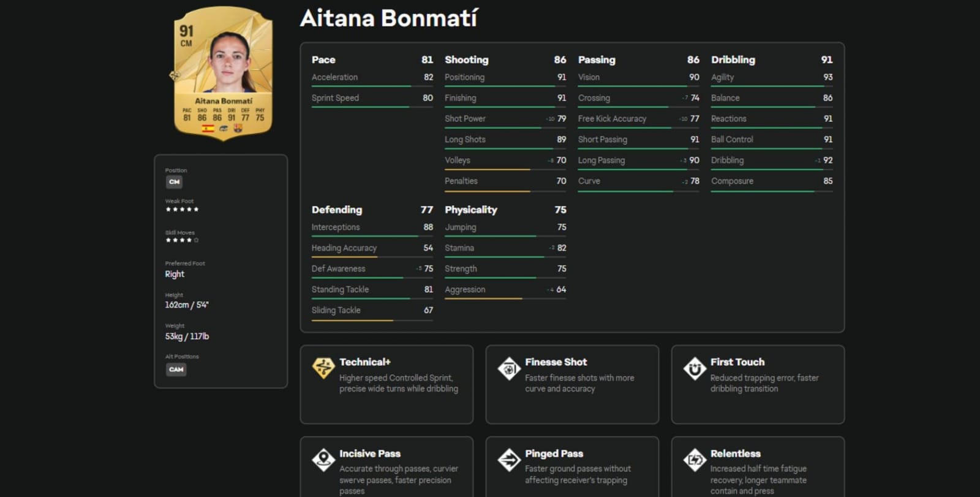Image resolution: width=980 pixels, height=497 pixels.
Task: Toggle the unfilled skill moves star
Action: pyautogui.click(x=196, y=239)
